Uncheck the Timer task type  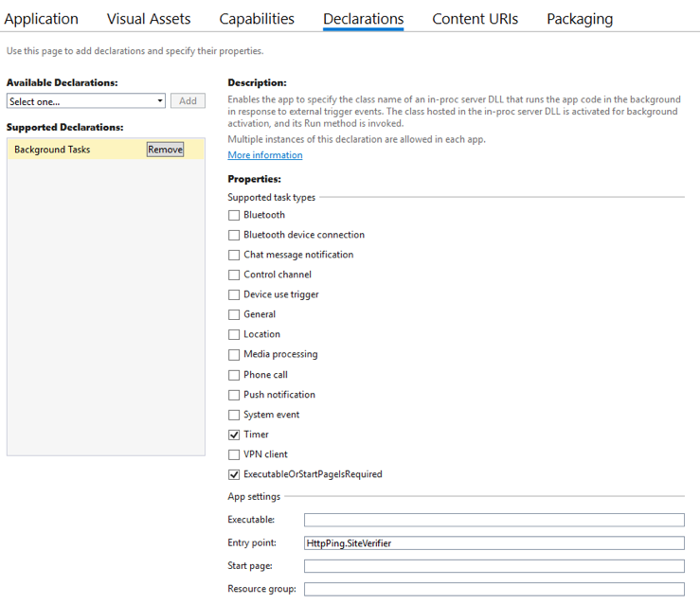234,435
